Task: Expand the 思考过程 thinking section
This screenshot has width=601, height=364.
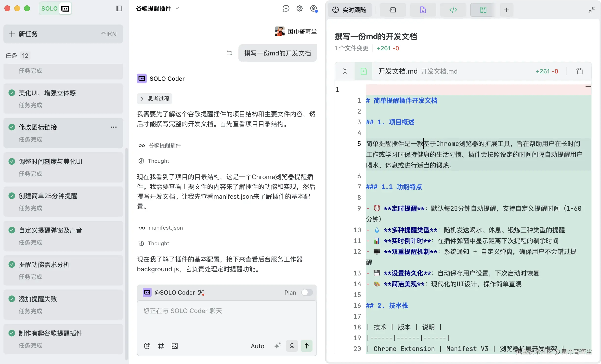Action: click(154, 98)
